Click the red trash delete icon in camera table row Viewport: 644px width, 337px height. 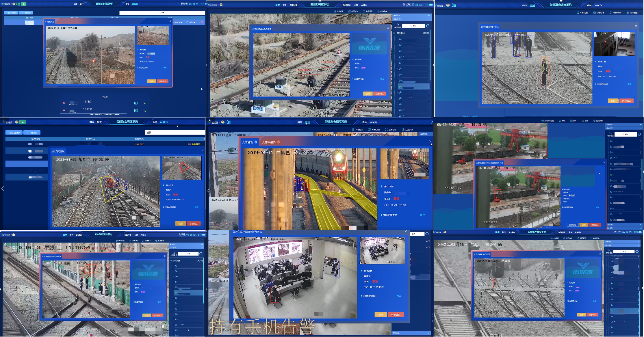(x=202, y=22)
